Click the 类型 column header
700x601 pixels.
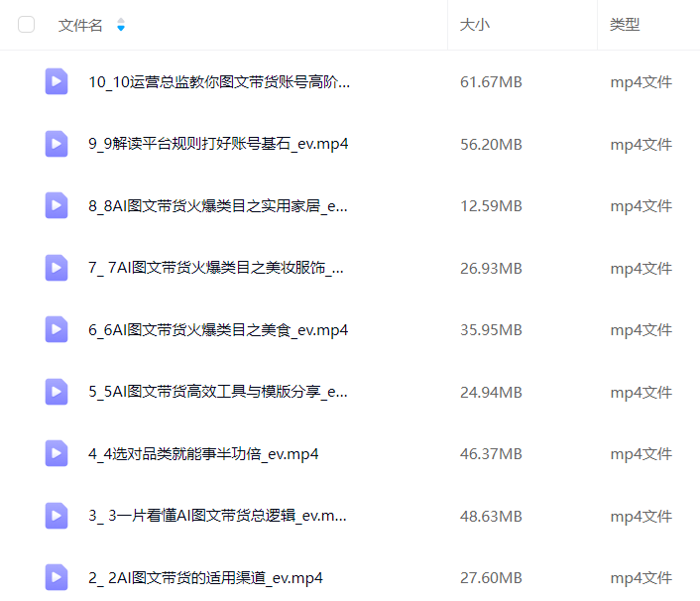pos(625,25)
